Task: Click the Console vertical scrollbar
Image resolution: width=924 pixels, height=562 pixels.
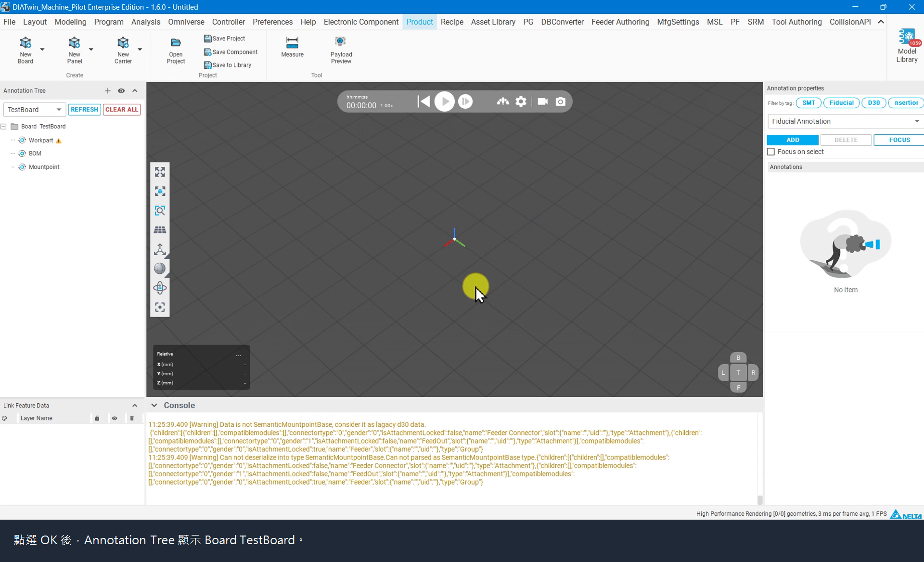Action: coord(760,500)
